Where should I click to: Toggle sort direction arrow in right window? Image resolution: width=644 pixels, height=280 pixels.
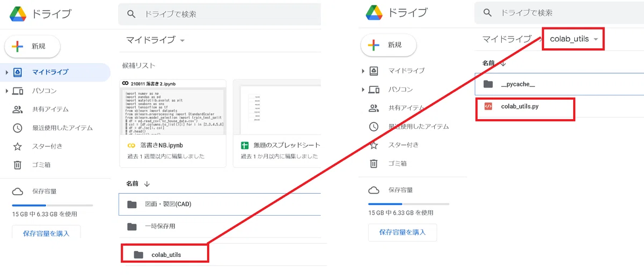(503, 63)
